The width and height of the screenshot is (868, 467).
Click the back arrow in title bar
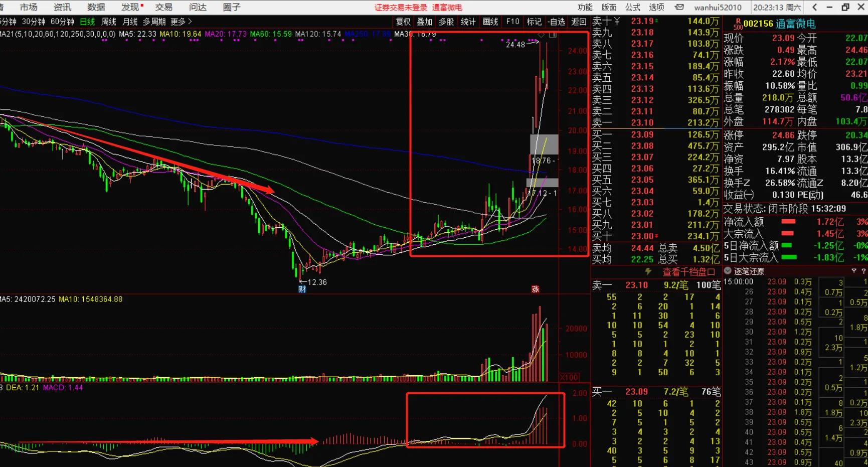814,7
